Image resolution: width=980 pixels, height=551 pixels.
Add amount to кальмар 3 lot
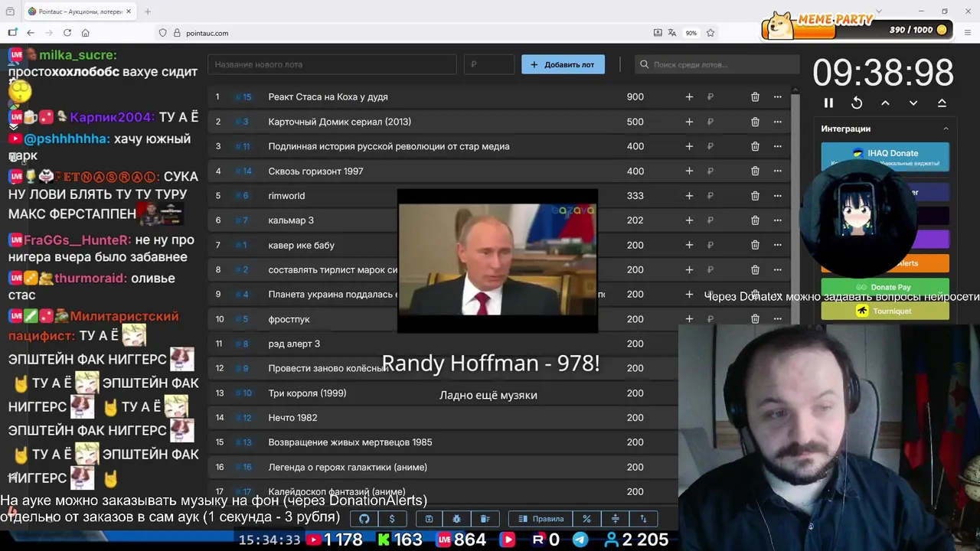tap(689, 220)
